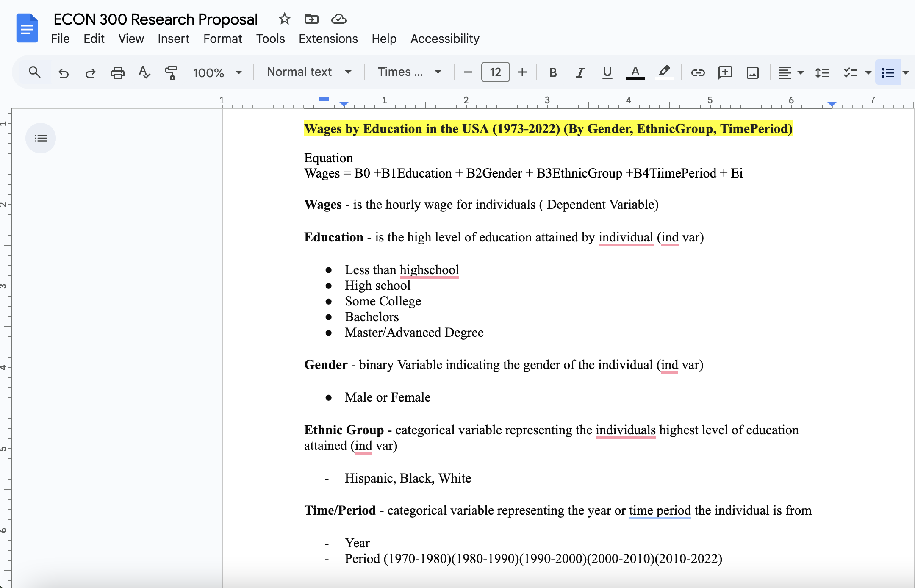Open the Insert menu
915x588 pixels.
coord(173,39)
